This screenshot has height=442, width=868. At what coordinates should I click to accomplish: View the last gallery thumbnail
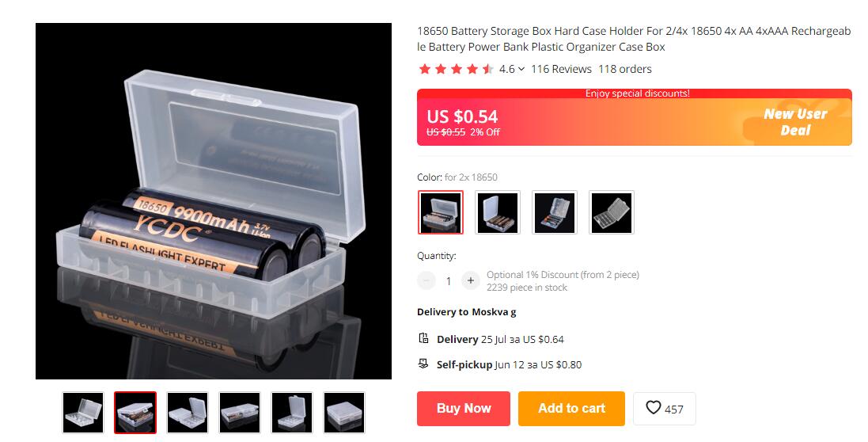(344, 413)
